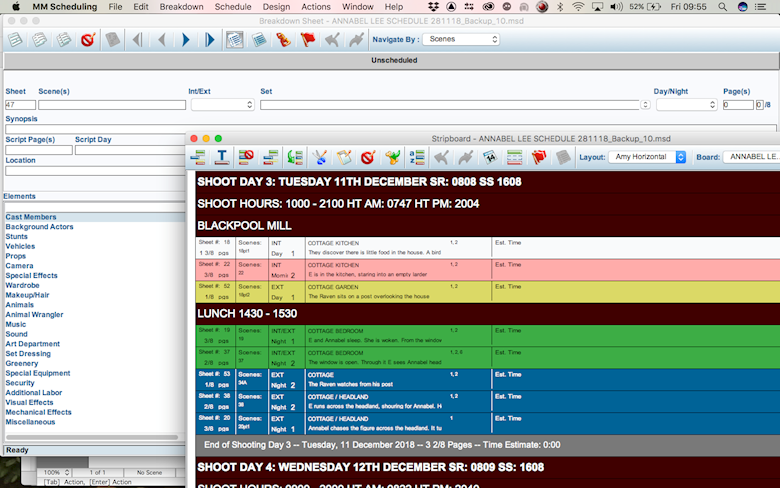Click the Set input field
The image size is (780, 488).
[450, 105]
